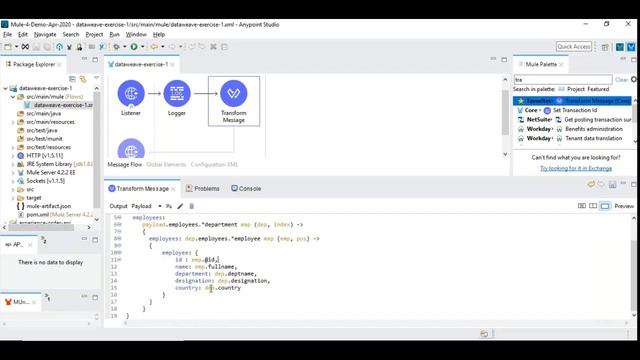Open the Project menu
The image size is (640, 360).
click(x=94, y=35)
